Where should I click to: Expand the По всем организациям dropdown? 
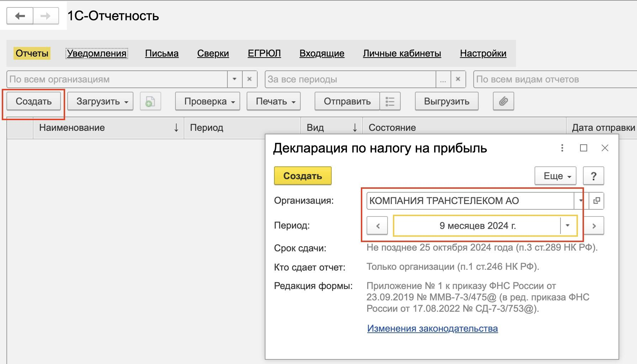click(235, 79)
